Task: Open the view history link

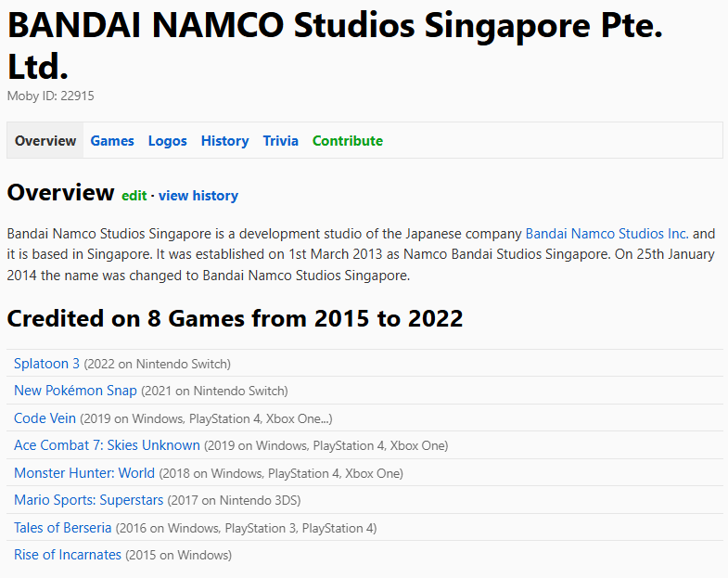Action: [x=198, y=196]
